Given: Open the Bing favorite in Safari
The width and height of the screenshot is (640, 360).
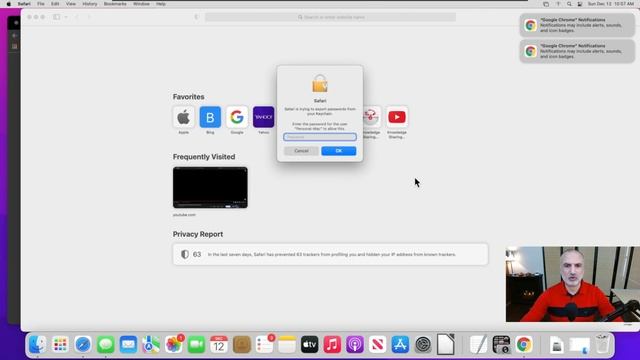Looking at the screenshot, I should pyautogui.click(x=210, y=117).
